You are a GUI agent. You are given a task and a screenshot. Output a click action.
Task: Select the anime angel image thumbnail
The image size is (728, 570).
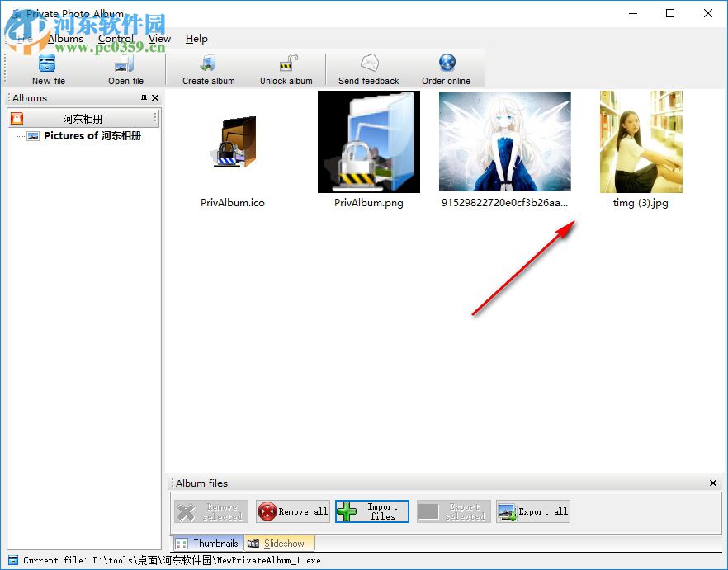point(505,142)
